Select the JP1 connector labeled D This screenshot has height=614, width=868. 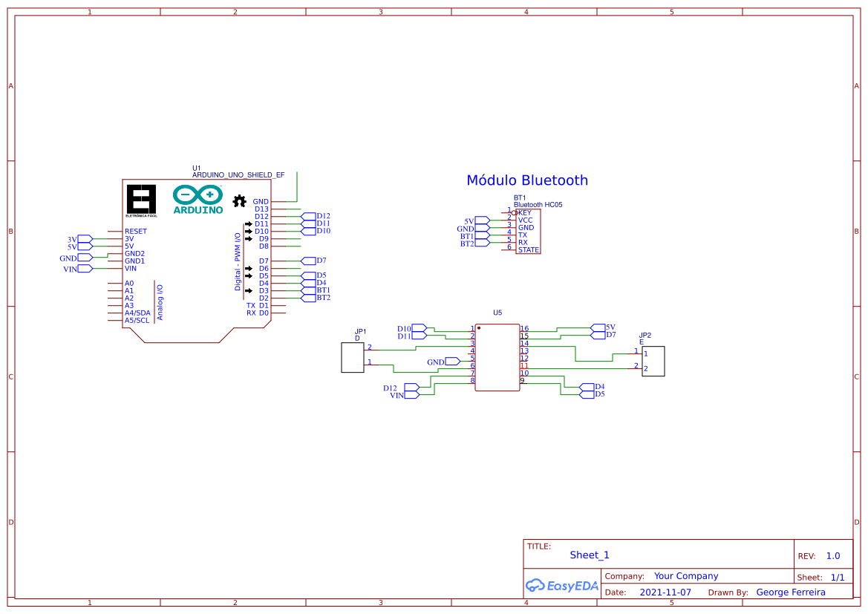point(352,357)
